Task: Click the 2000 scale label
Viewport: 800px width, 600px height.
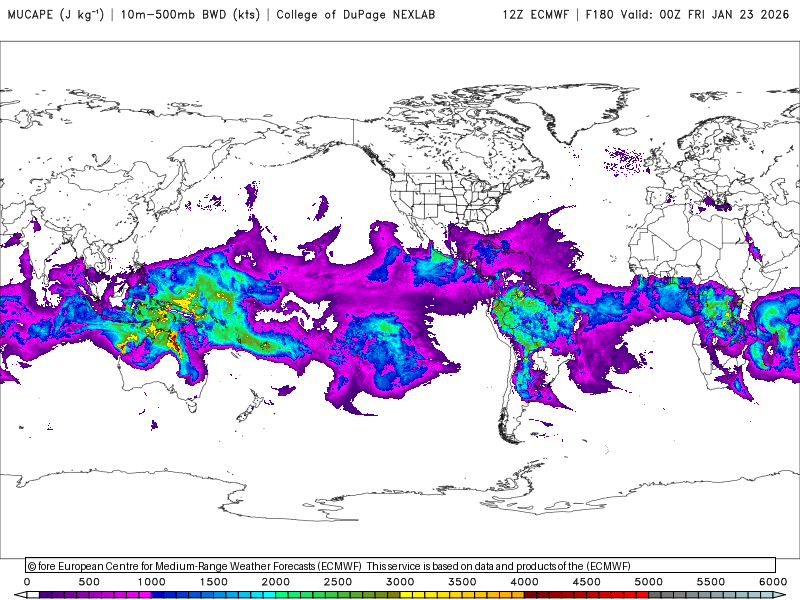Action: point(276,582)
